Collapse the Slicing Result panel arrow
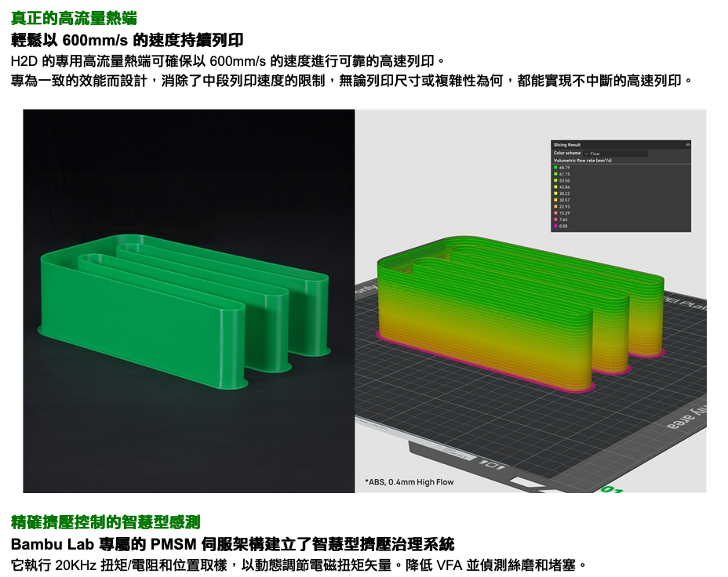The image size is (728, 577). tap(688, 145)
